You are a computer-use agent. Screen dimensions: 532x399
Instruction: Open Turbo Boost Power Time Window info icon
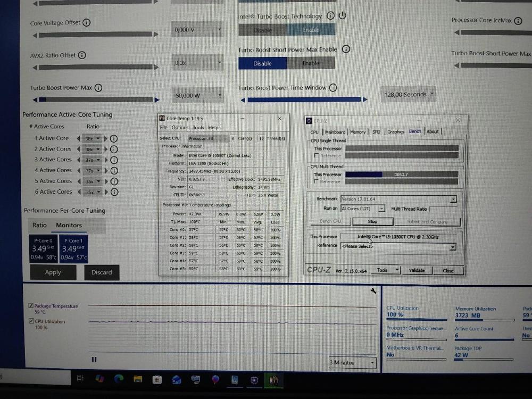(x=333, y=88)
